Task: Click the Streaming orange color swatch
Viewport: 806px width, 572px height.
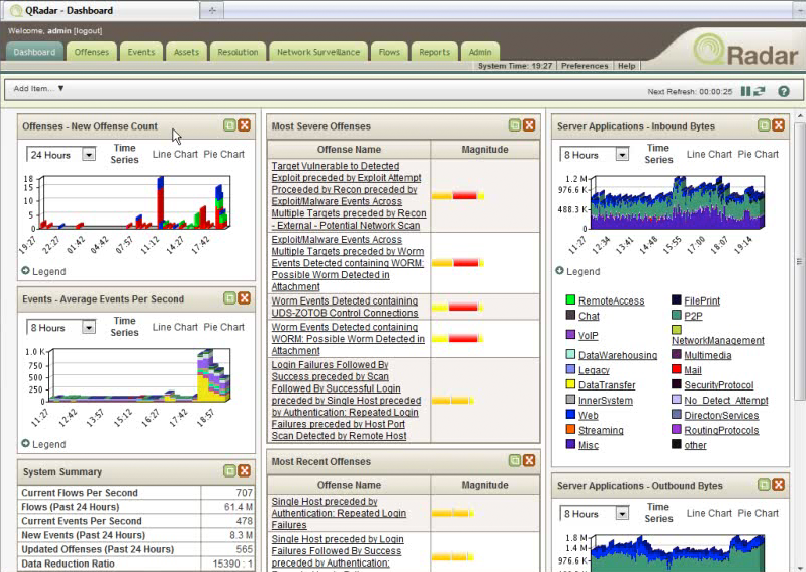Action: (570, 429)
